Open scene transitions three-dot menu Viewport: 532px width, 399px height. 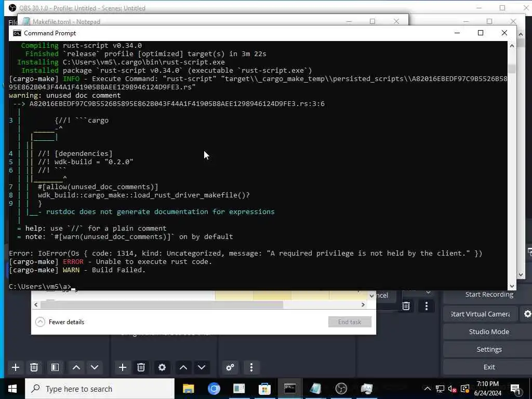(427, 306)
